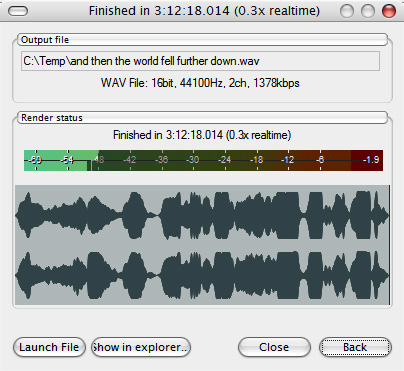The height and width of the screenshot is (371, 404).
Task: Click the -12 mark on the peak meter
Action: (x=287, y=160)
